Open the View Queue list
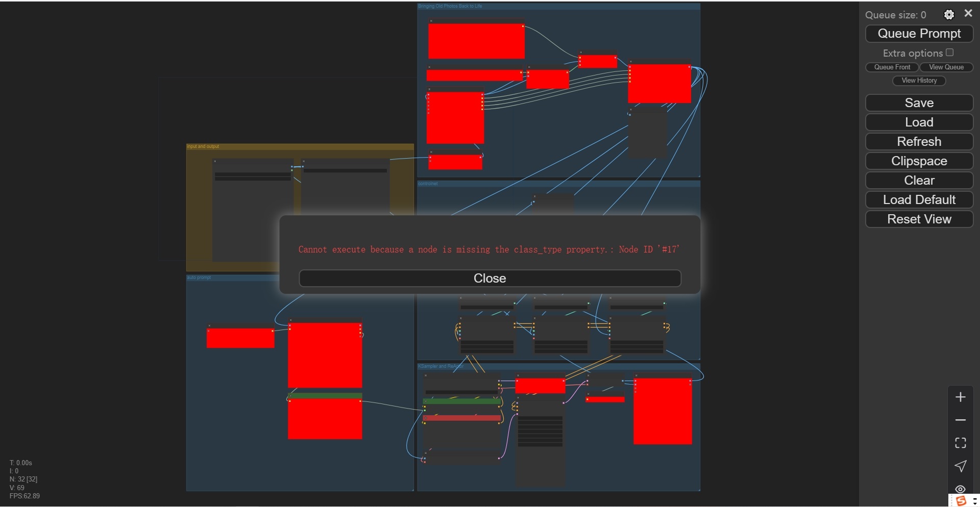 (x=946, y=67)
